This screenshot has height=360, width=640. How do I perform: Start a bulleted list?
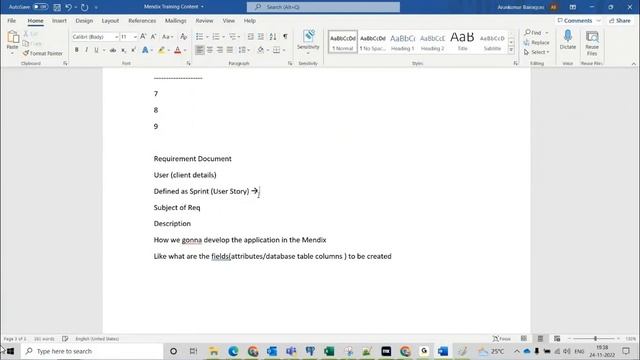[x=199, y=37]
